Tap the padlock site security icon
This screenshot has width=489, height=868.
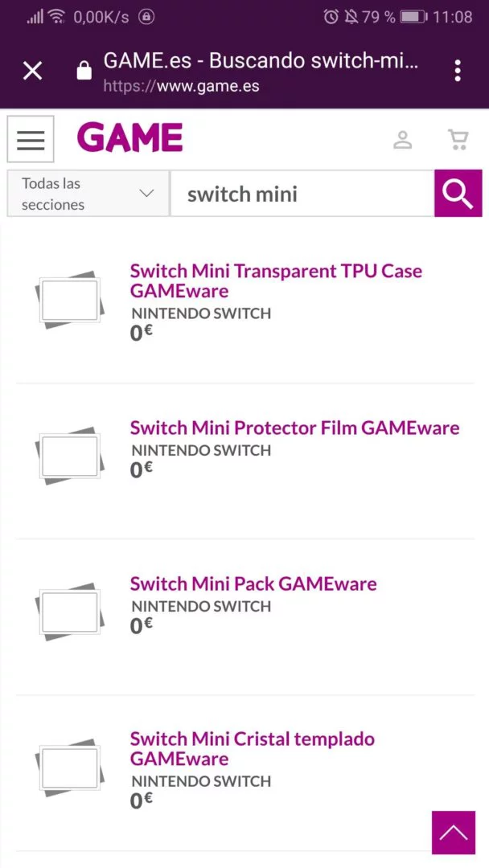[x=84, y=71]
